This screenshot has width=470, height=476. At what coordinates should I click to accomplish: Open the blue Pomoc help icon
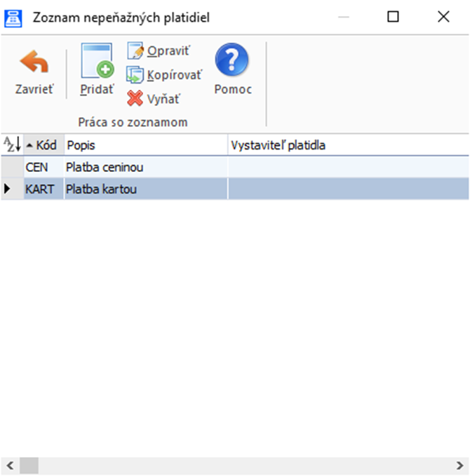click(232, 60)
